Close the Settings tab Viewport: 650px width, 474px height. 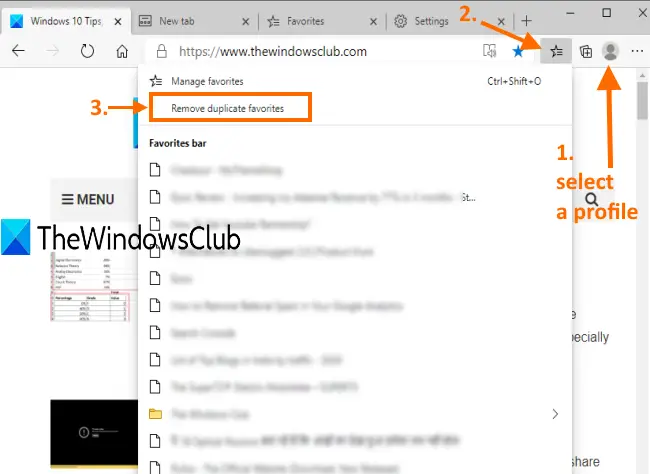point(501,22)
